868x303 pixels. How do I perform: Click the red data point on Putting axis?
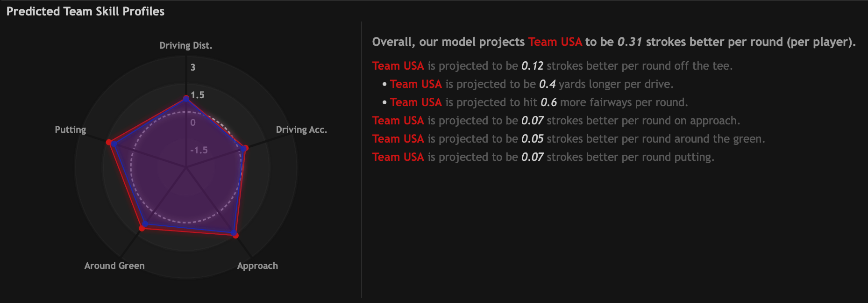(x=109, y=142)
